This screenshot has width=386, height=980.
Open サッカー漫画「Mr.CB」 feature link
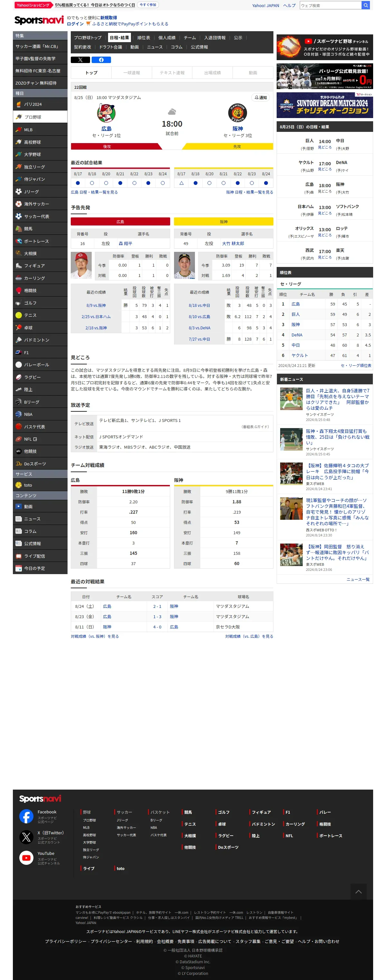pyautogui.click(x=40, y=46)
